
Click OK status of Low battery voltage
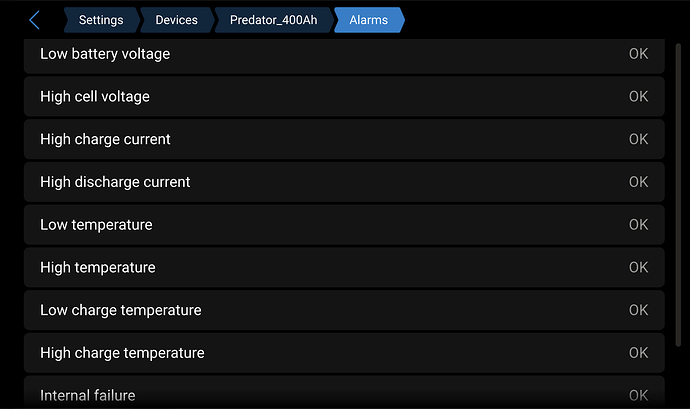tap(638, 54)
